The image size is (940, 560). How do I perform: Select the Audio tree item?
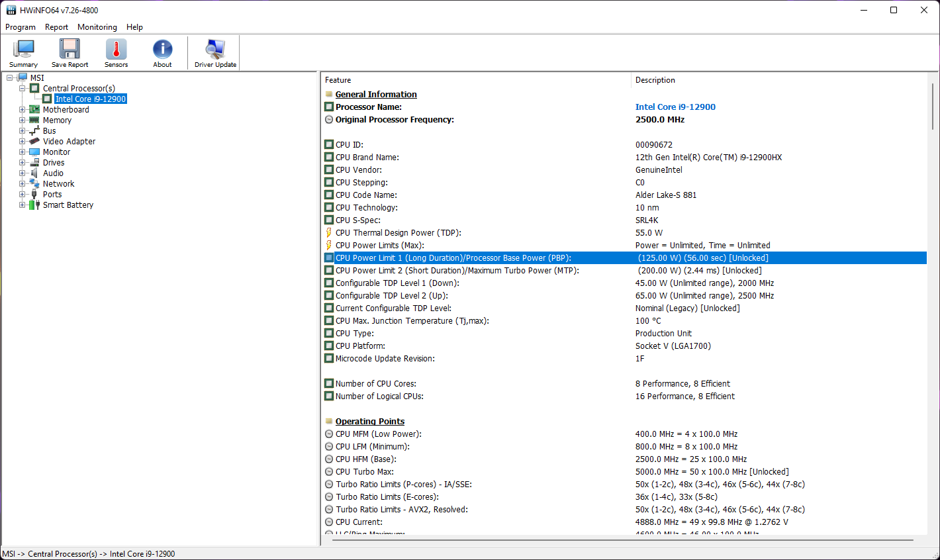pos(53,173)
